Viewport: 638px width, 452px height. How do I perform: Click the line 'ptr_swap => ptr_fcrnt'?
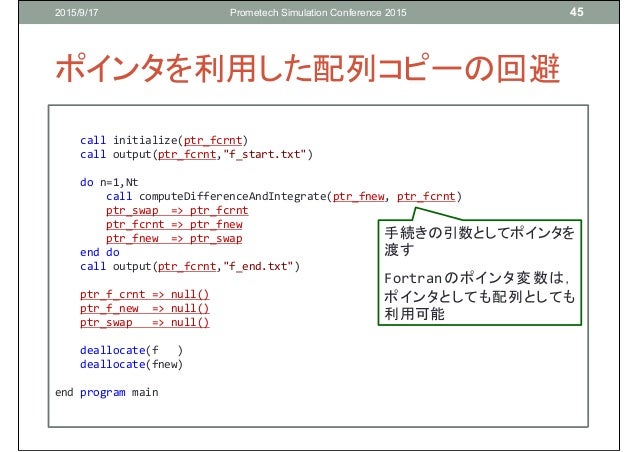click(177, 211)
